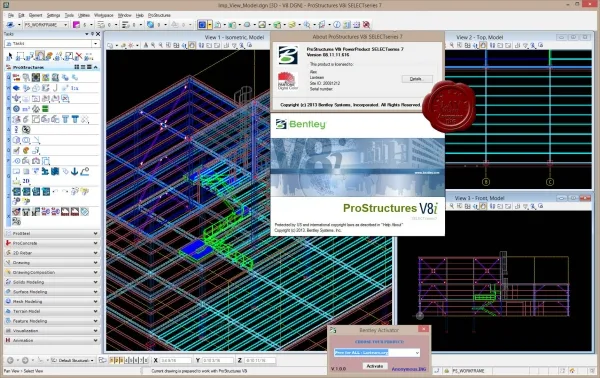Click the Activate button in Bentley Activator
Screen dimensions: 600x378
point(375,366)
